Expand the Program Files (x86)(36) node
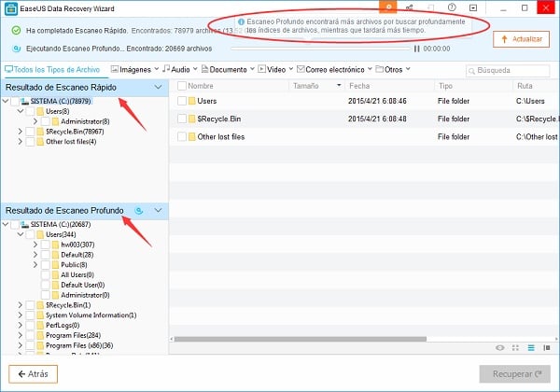The image size is (560, 392). [21, 345]
